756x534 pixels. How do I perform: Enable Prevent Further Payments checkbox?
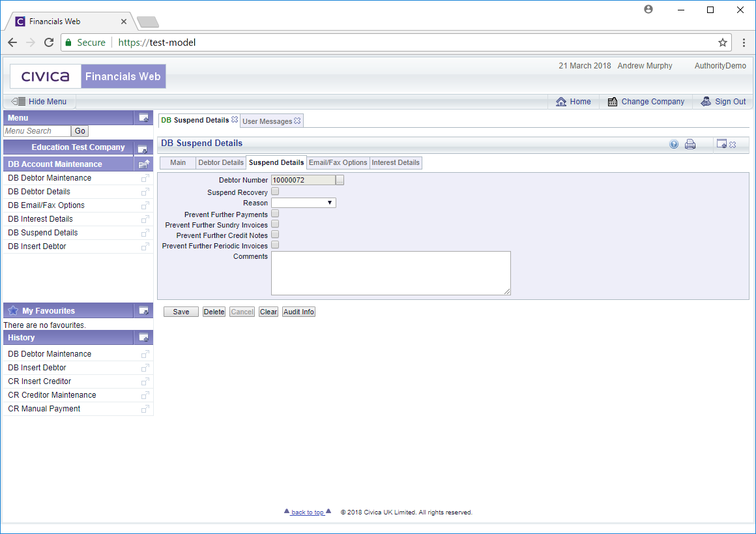pyautogui.click(x=275, y=214)
